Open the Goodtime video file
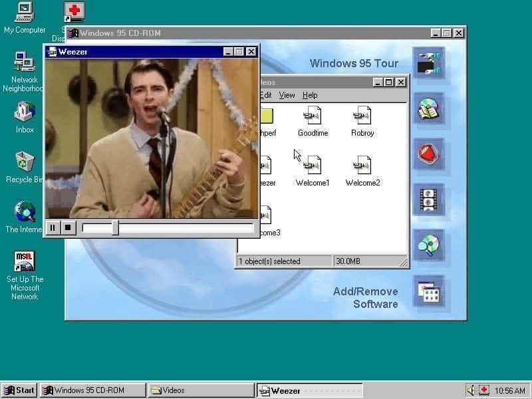The height and width of the screenshot is (399, 532). (x=313, y=118)
